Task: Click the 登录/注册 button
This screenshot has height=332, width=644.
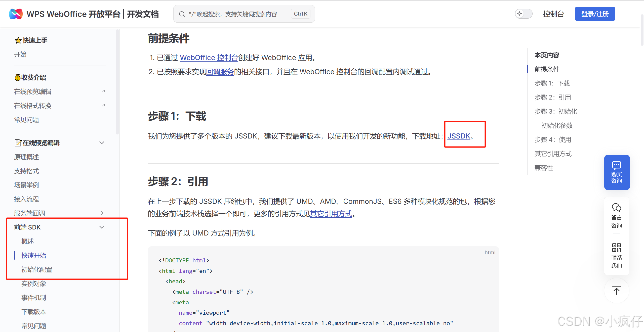Action: coord(595,14)
